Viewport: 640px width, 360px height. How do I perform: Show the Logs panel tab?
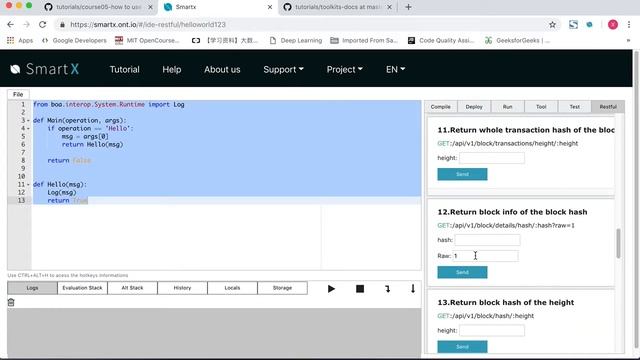(x=32, y=288)
